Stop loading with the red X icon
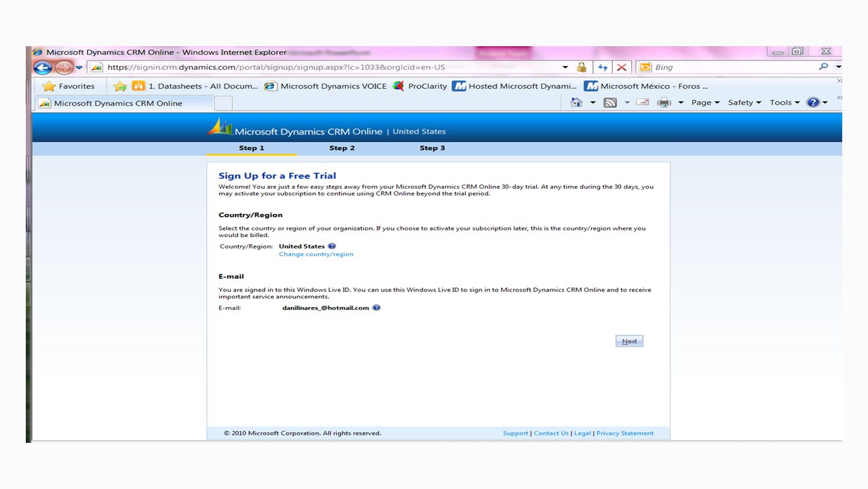The image size is (868, 489). [621, 67]
